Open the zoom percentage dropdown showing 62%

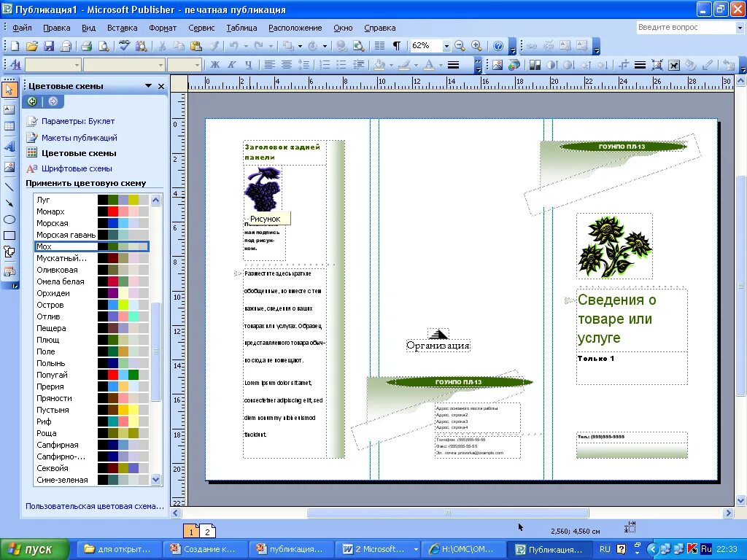pyautogui.click(x=446, y=46)
